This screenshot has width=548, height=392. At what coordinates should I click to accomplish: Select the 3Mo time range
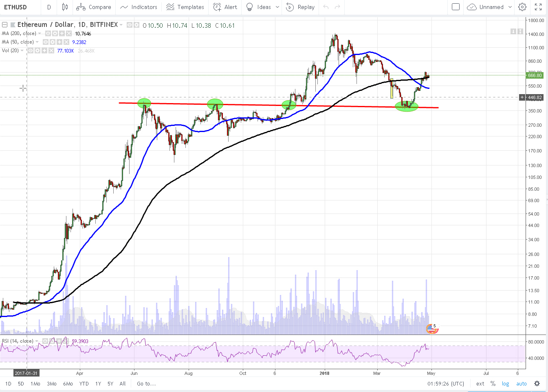(x=51, y=383)
